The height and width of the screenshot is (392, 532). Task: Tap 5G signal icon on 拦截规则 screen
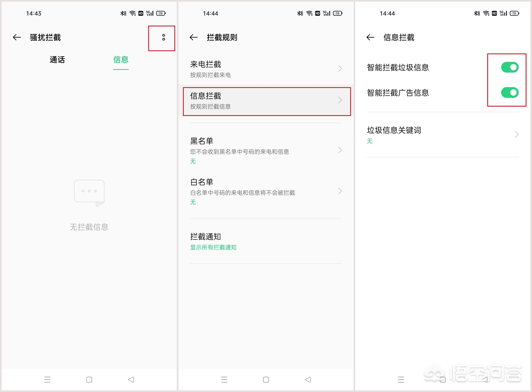327,13
